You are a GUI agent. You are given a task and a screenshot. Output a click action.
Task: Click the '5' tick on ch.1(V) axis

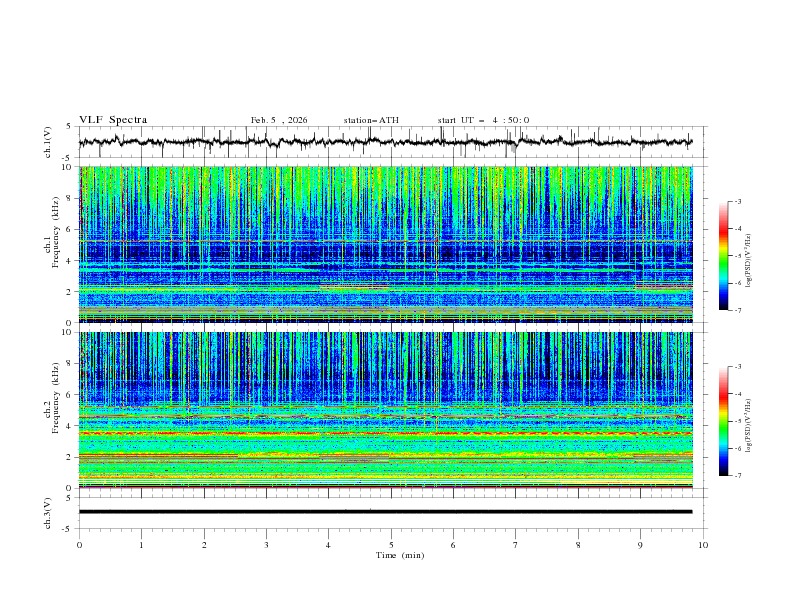tap(69, 126)
